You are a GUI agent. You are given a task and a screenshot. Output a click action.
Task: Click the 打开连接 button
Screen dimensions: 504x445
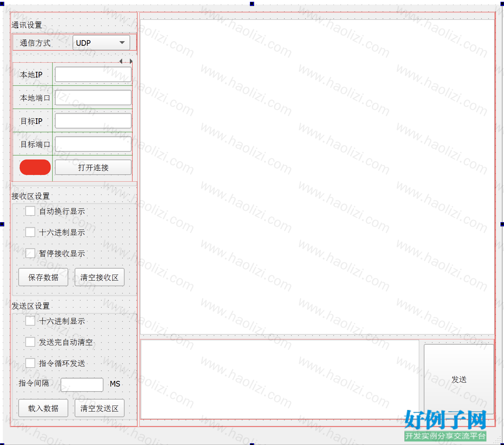click(93, 167)
